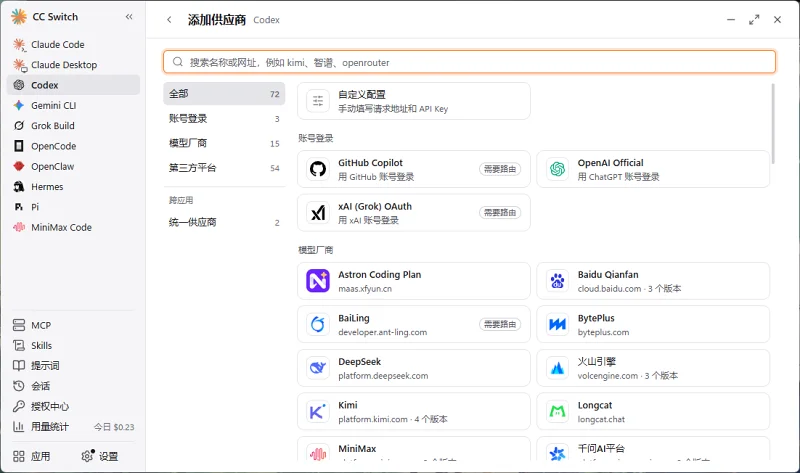
Task: Click the maas.xfyun.cn text
Action: coord(365,289)
